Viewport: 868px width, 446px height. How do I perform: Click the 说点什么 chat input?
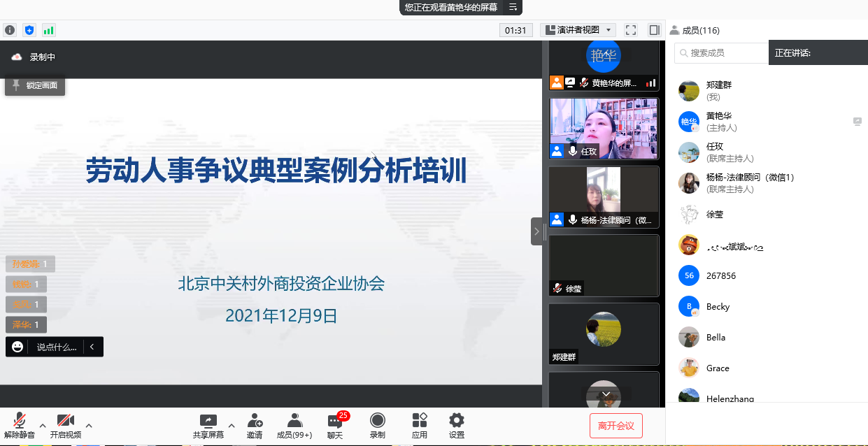click(x=57, y=347)
